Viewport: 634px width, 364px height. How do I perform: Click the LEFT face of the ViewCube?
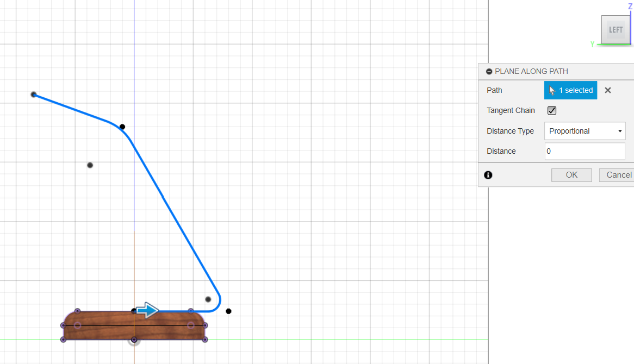coord(616,29)
